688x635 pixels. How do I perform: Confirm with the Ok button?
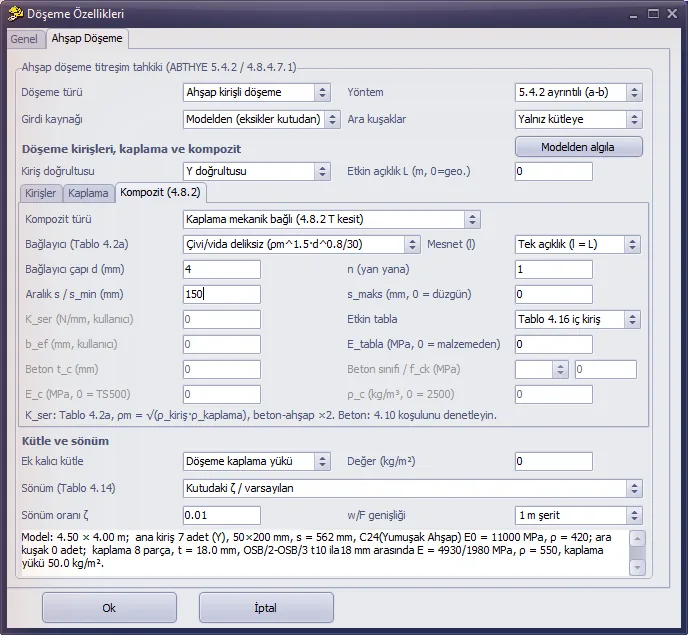pos(109,608)
